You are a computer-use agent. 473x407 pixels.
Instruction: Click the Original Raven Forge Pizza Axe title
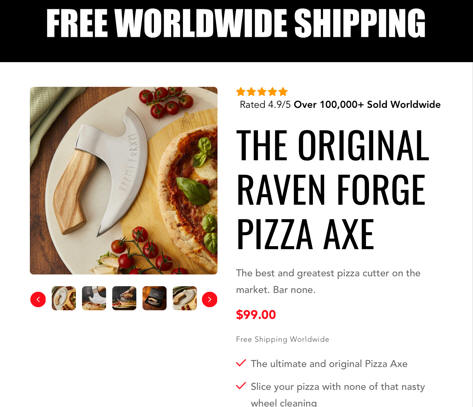[x=333, y=189]
